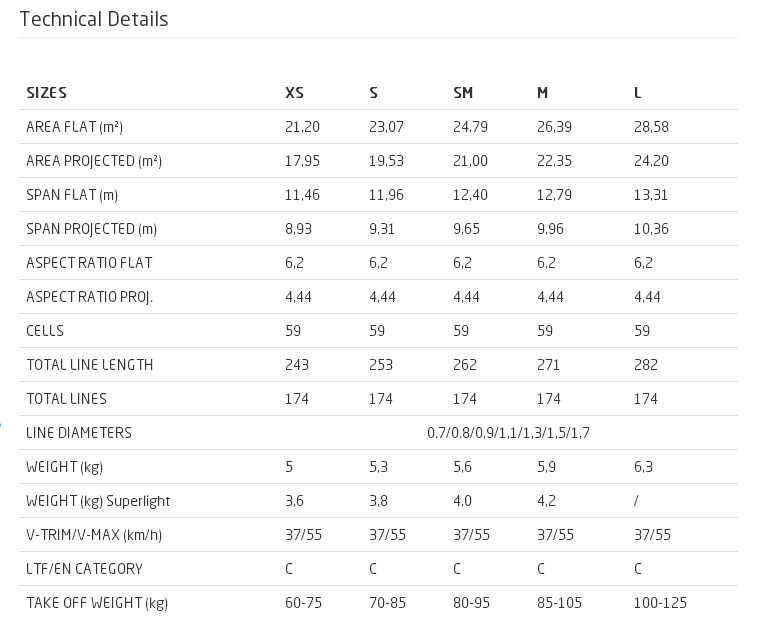This screenshot has height=624, width=760.
Task: Click the SPAN FLAT value 13,31
Action: (651, 195)
